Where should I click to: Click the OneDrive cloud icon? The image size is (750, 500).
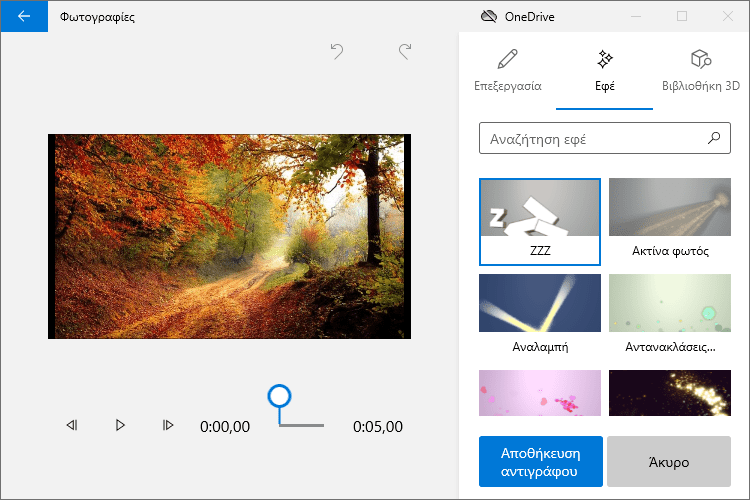[x=488, y=17]
